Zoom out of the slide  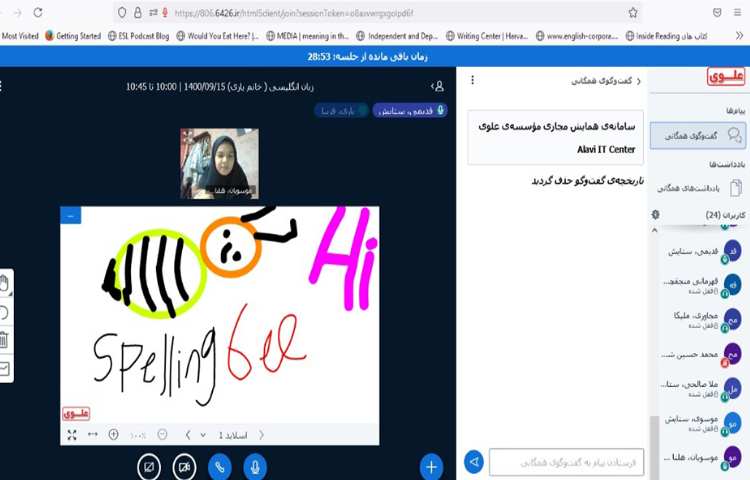tap(162, 434)
